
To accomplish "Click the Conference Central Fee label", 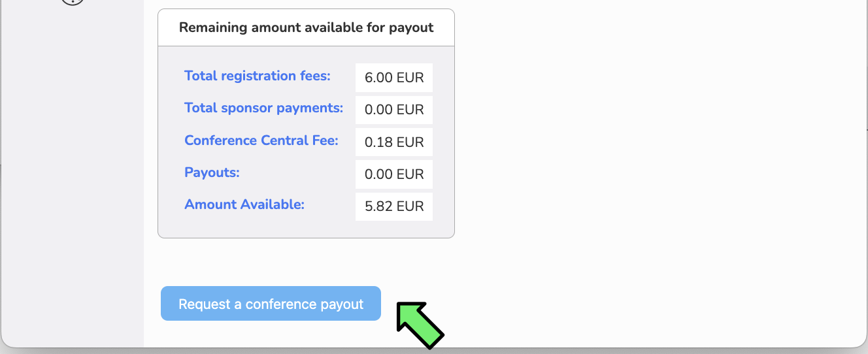I will click(261, 140).
